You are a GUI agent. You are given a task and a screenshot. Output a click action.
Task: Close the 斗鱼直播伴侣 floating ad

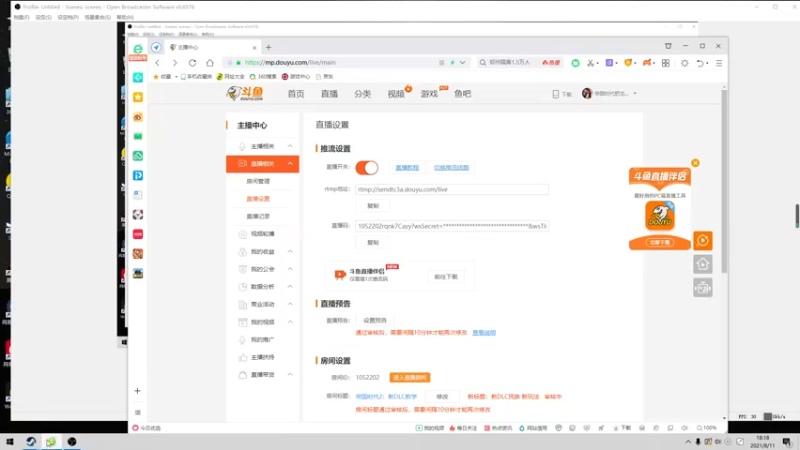(x=695, y=163)
